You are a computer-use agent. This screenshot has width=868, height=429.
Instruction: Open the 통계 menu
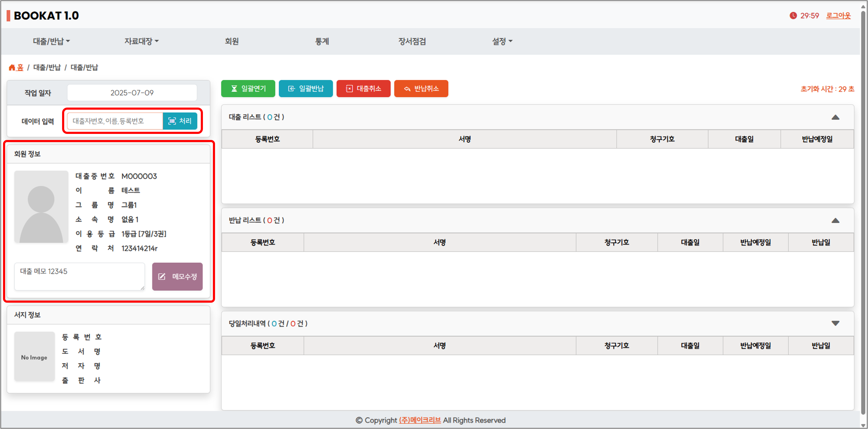click(322, 41)
